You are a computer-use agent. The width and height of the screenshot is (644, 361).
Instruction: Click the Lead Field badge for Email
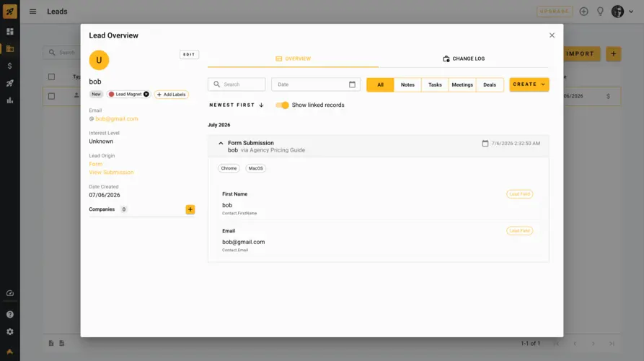point(519,230)
